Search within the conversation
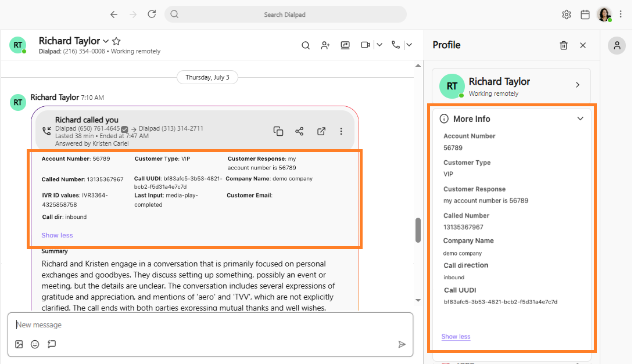The image size is (634, 364). click(x=306, y=45)
